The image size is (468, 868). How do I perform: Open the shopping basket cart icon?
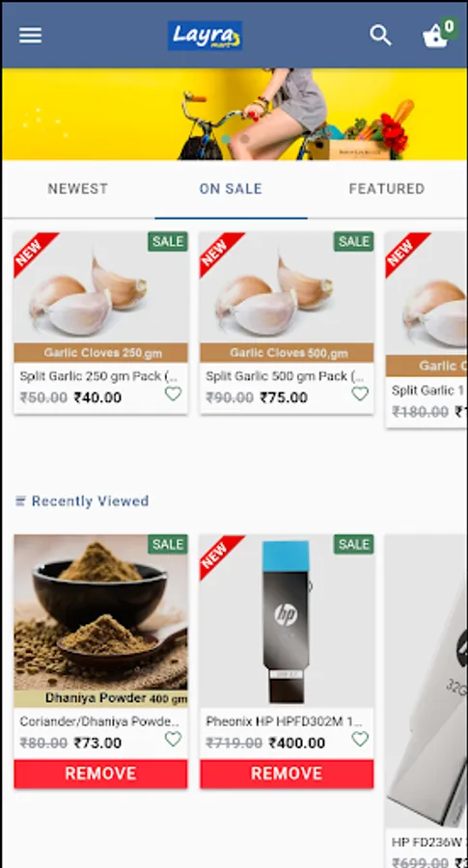tap(436, 36)
